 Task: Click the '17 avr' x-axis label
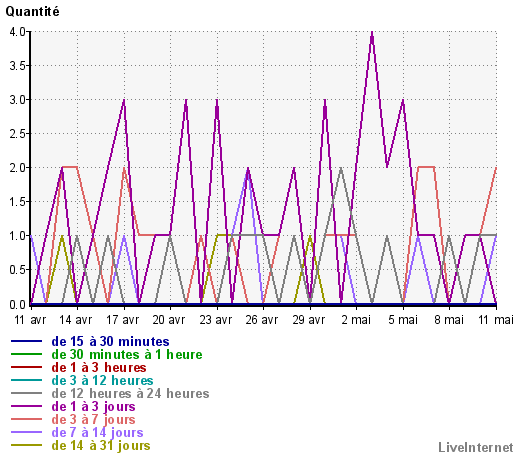tap(122, 320)
